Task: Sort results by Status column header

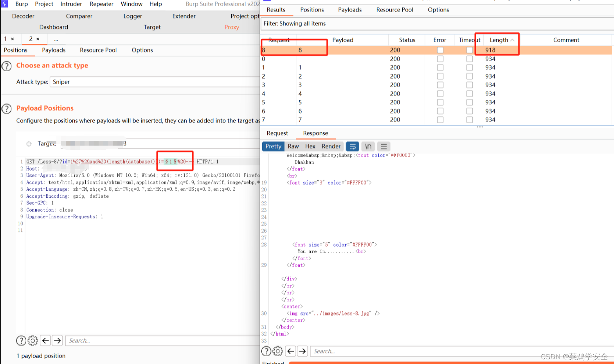Action: tap(407, 40)
